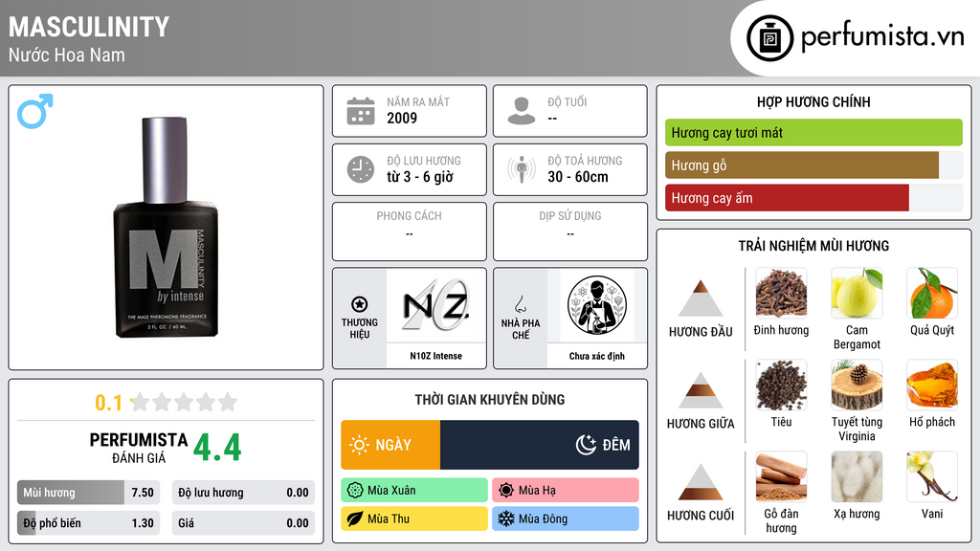The height and width of the screenshot is (551, 980).
Task: Click the blue male gender symbol icon
Action: point(35,111)
